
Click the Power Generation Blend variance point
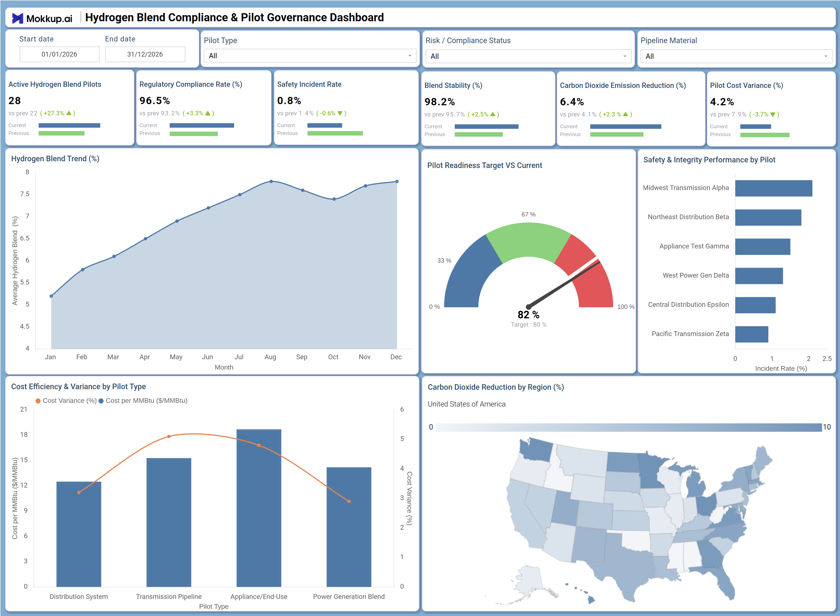(x=349, y=501)
